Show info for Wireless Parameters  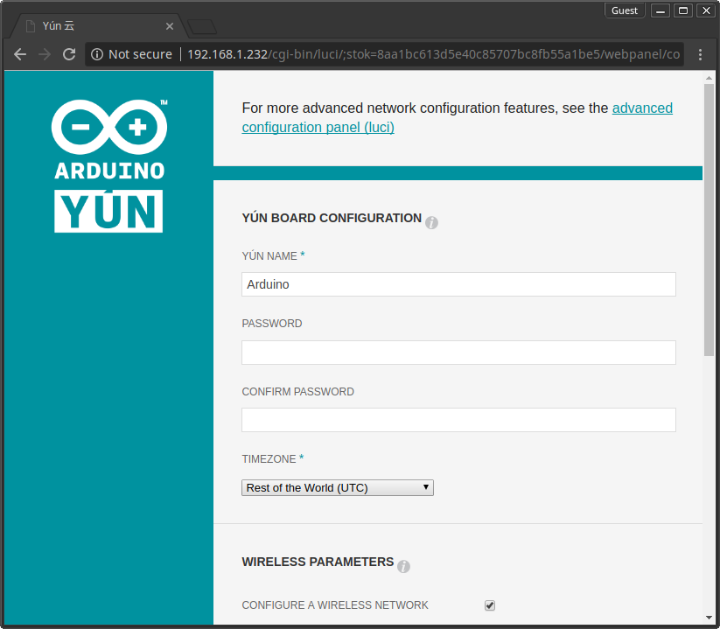[404, 566]
